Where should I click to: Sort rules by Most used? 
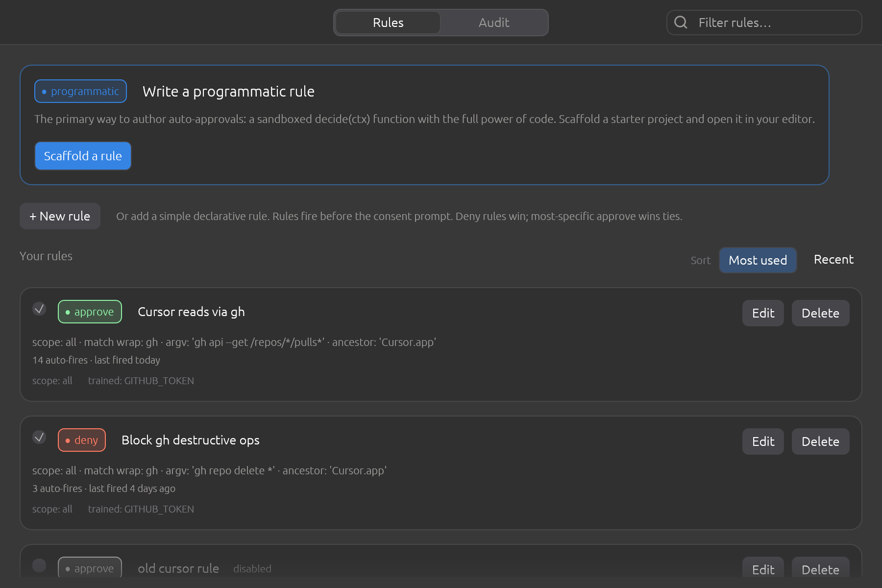coord(758,260)
